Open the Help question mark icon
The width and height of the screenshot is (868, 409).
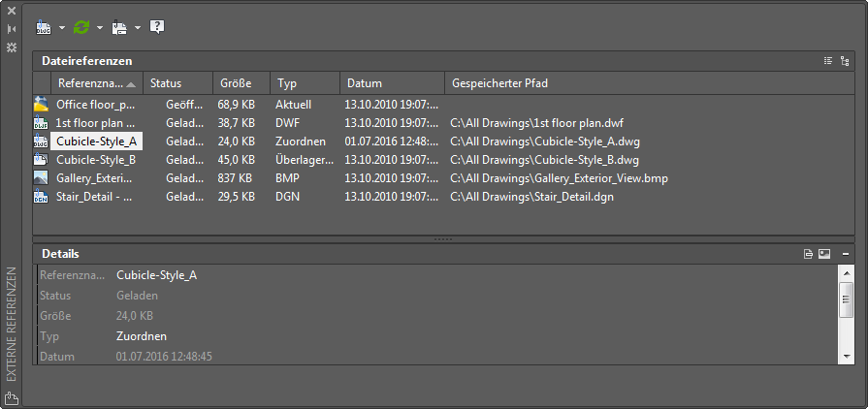[x=157, y=27]
